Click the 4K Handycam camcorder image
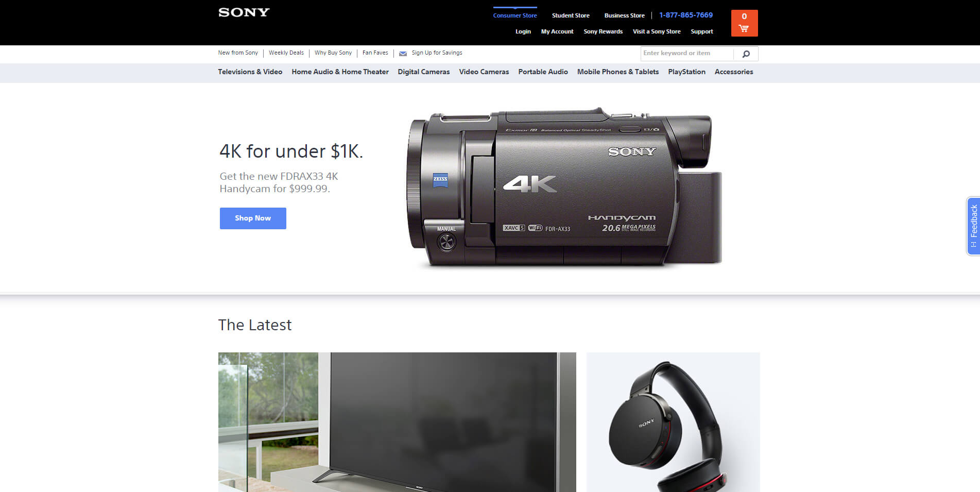 tap(564, 188)
